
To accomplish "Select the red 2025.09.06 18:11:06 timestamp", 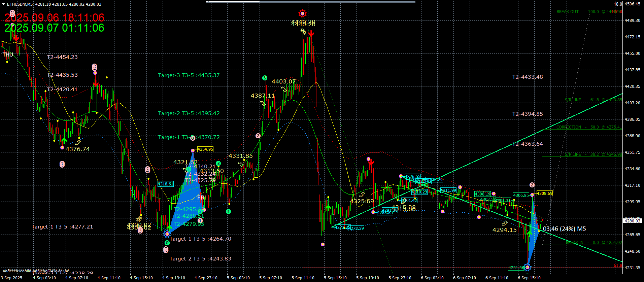I will [54, 17].
